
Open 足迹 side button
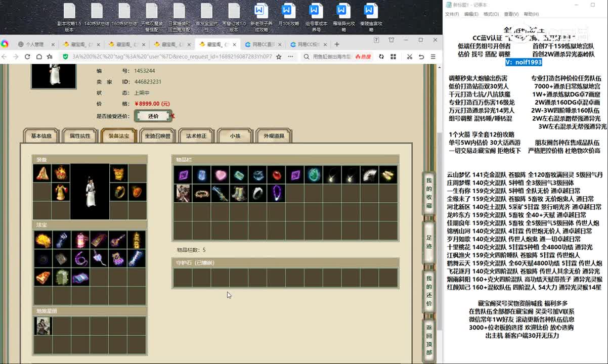(429, 242)
